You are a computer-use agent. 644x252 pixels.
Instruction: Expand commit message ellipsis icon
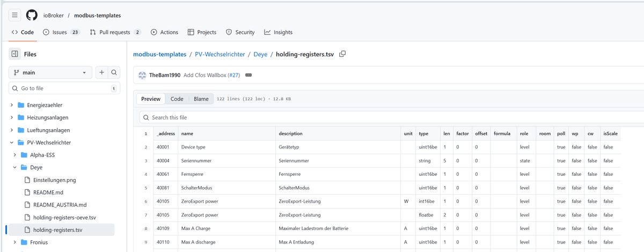tap(248, 75)
